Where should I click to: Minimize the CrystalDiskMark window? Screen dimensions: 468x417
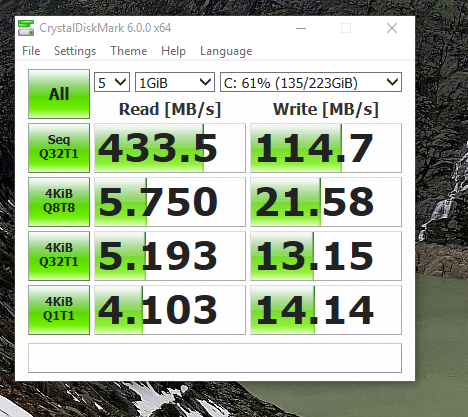tap(301, 28)
